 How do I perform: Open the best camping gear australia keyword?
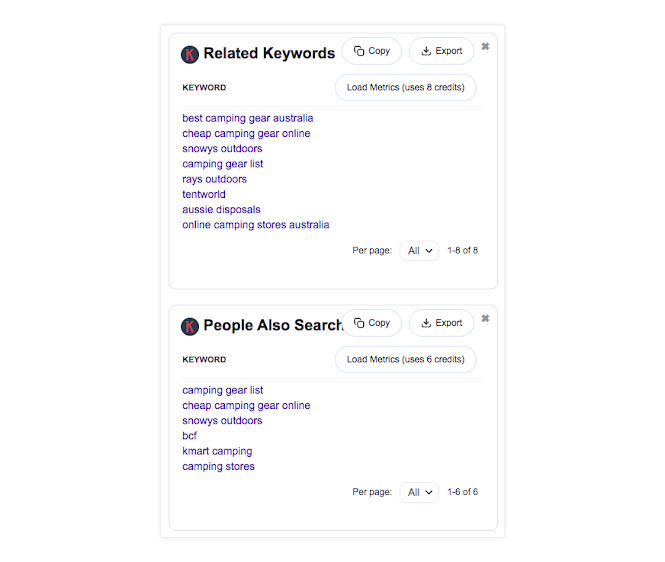click(x=248, y=118)
